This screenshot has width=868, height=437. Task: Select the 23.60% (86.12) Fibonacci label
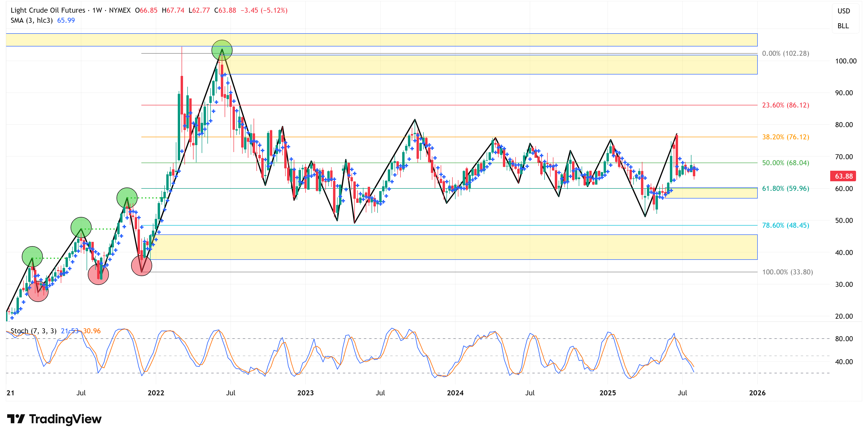coord(785,105)
